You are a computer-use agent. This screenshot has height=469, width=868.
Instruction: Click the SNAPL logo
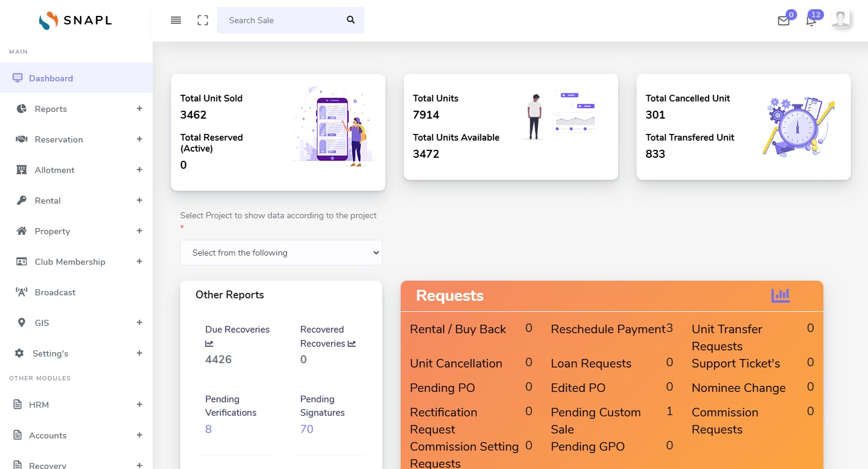tap(76, 21)
